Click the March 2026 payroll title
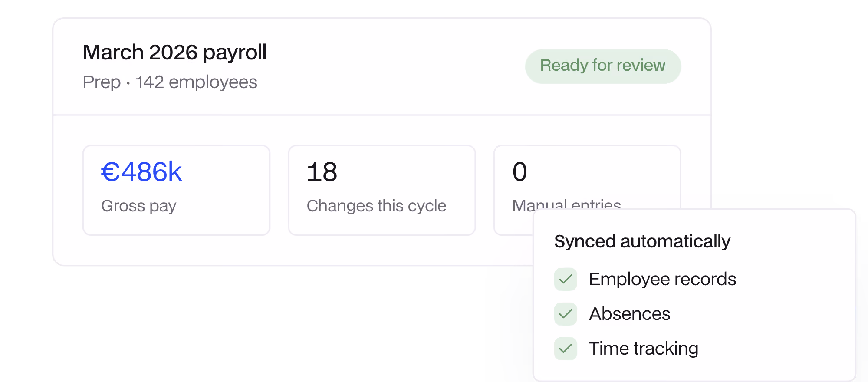Image resolution: width=868 pixels, height=382 pixels. click(174, 53)
